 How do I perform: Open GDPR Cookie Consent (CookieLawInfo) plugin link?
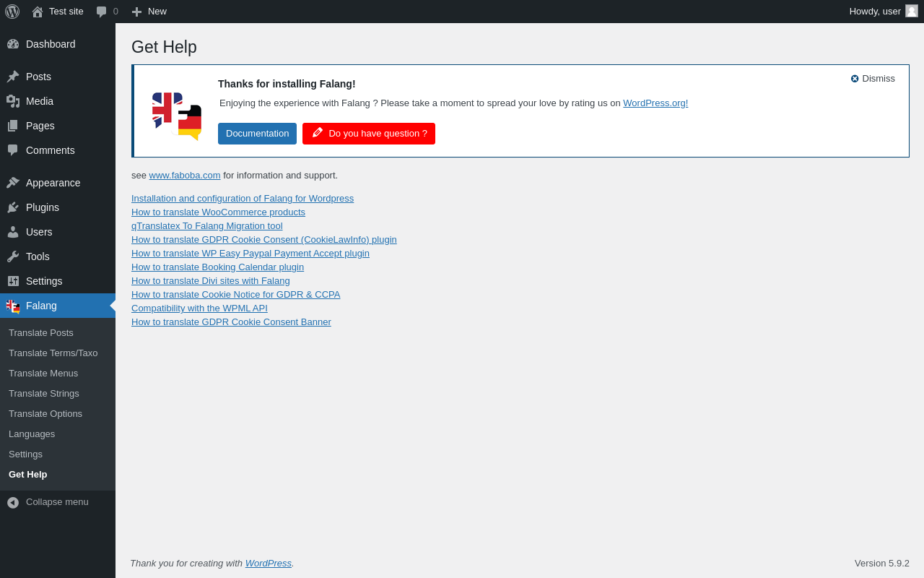(x=264, y=240)
